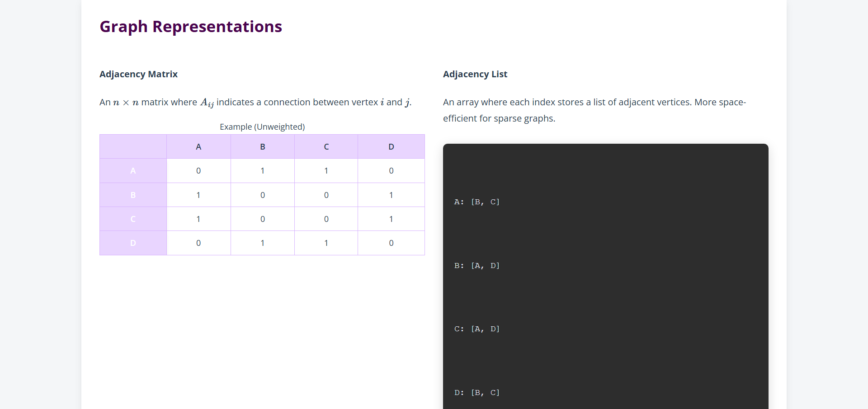This screenshot has width=868, height=409.
Task: Click the "Adjacency Matrix" subheading
Action: click(x=138, y=74)
